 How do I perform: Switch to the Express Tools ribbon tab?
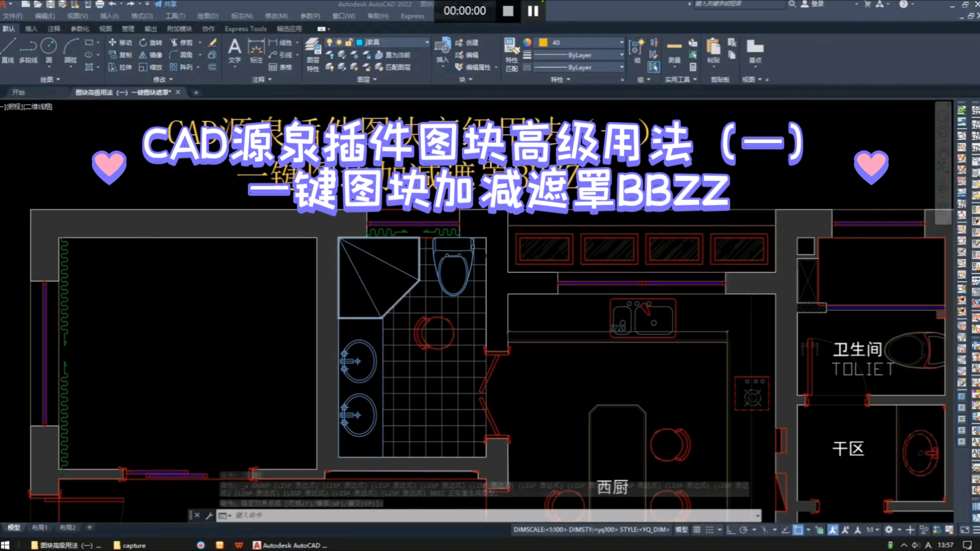pyautogui.click(x=245, y=29)
